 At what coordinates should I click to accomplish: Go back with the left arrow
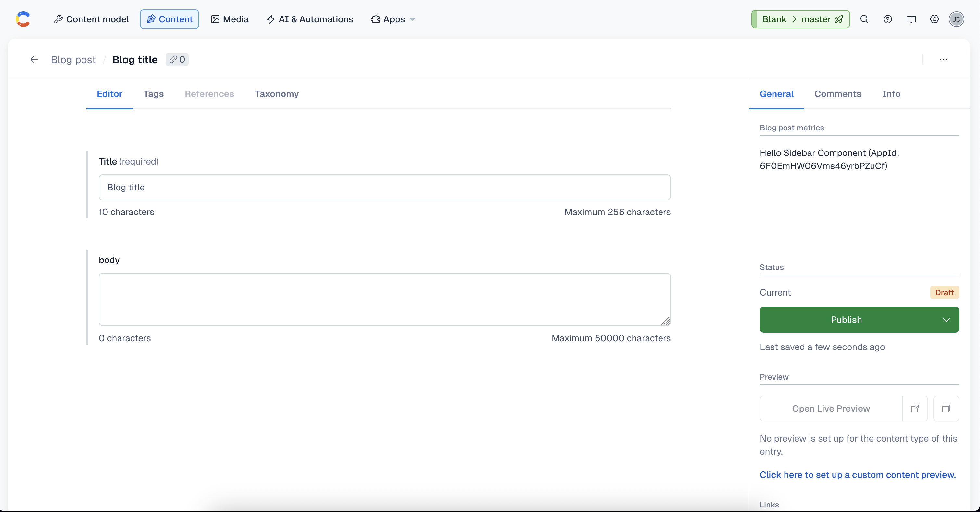[x=34, y=59]
